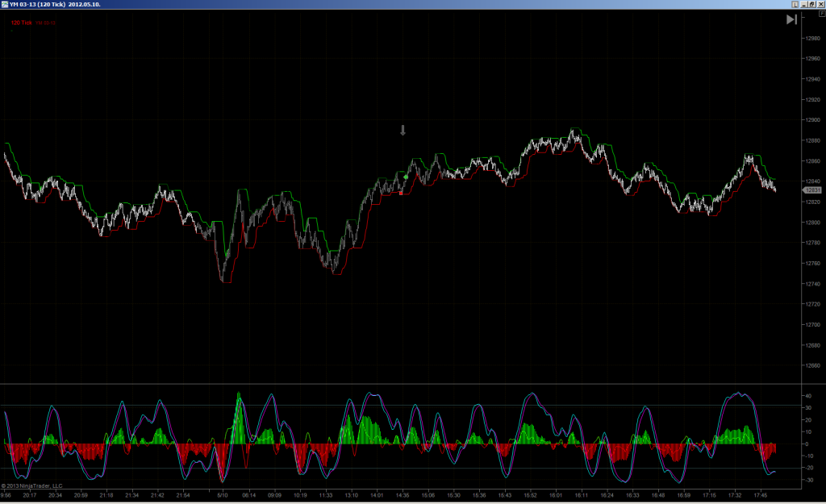Click the current price marker 12831

(x=811, y=190)
